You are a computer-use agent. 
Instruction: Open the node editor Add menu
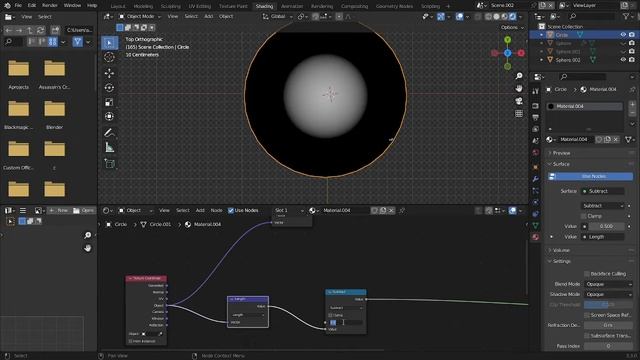(200, 211)
